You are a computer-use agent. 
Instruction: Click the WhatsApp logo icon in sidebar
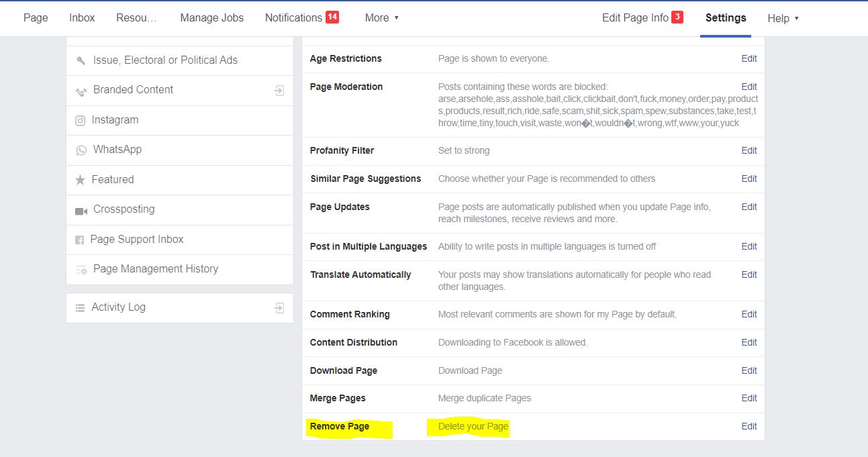(x=81, y=150)
